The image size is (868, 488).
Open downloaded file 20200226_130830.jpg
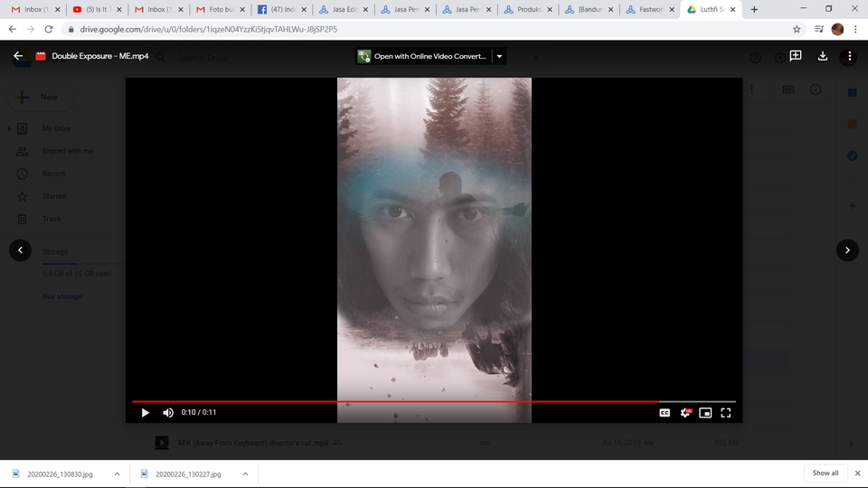tap(60, 474)
